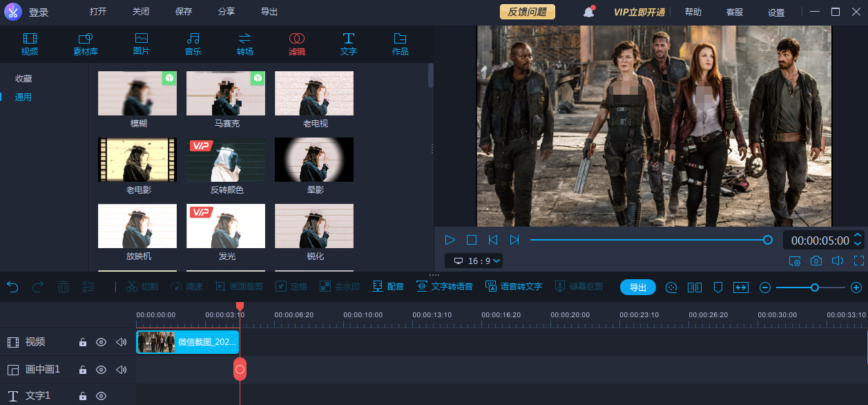The width and height of the screenshot is (868, 405).
Task: Click the 登录 login text
Action: pos(39,12)
